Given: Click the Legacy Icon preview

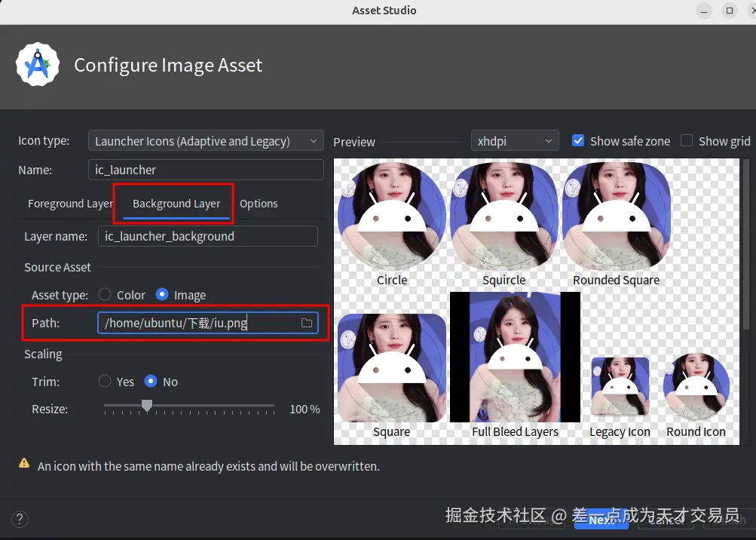Looking at the screenshot, I should tap(620, 386).
